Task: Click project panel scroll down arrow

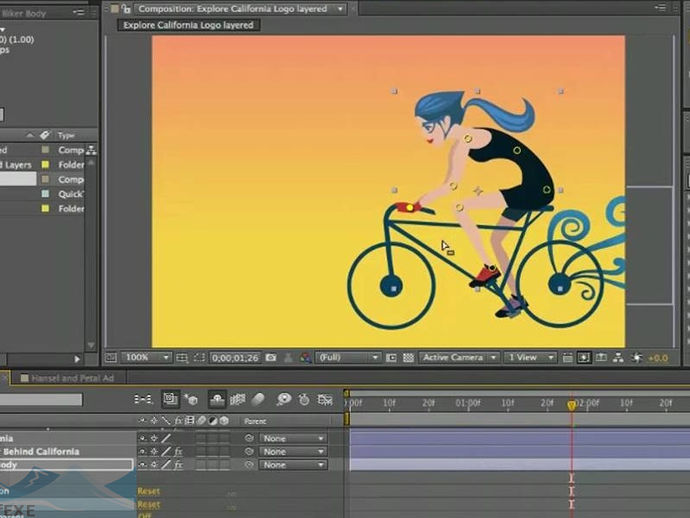Action: pyautogui.click(x=91, y=345)
